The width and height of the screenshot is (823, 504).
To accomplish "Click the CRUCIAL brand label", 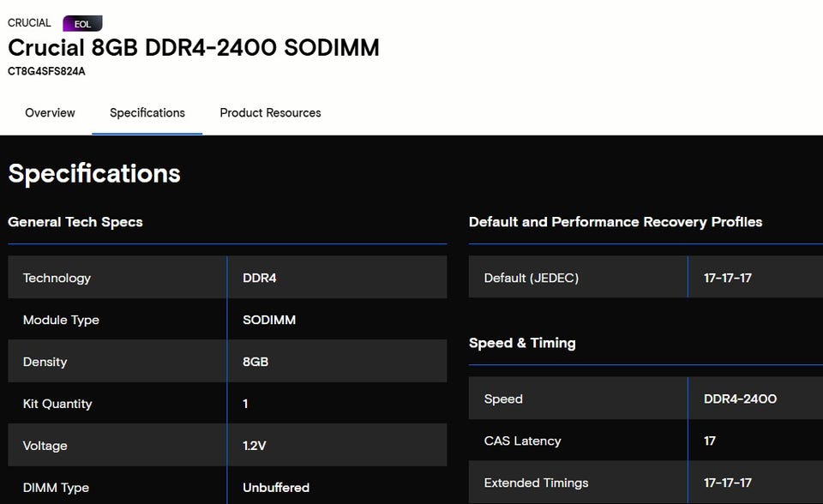I will pos(29,23).
